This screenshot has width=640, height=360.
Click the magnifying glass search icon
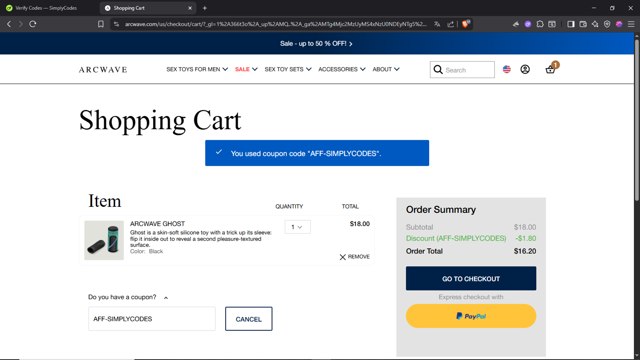(438, 69)
